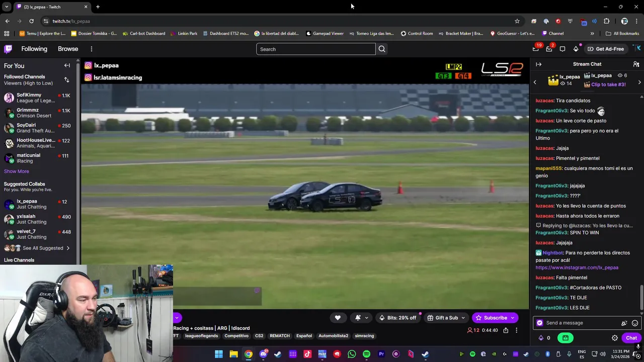
Task: Change followed channels sort order
Action: point(66,80)
